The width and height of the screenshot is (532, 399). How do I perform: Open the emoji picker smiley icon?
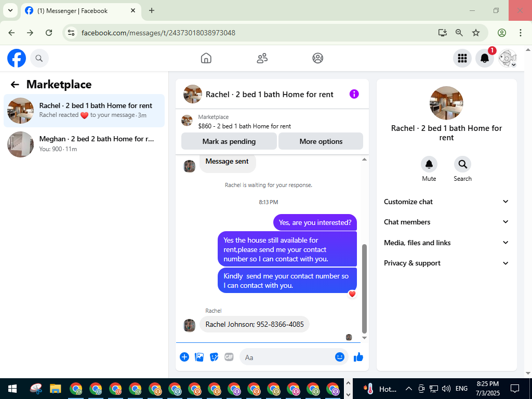[340, 357]
